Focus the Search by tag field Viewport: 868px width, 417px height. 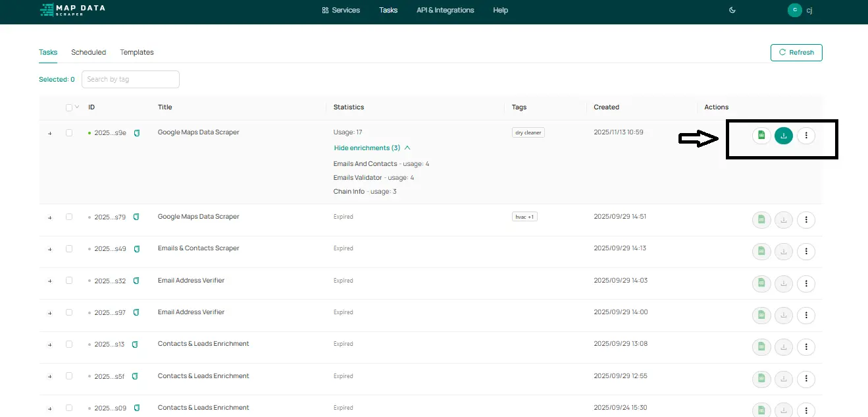pos(130,79)
